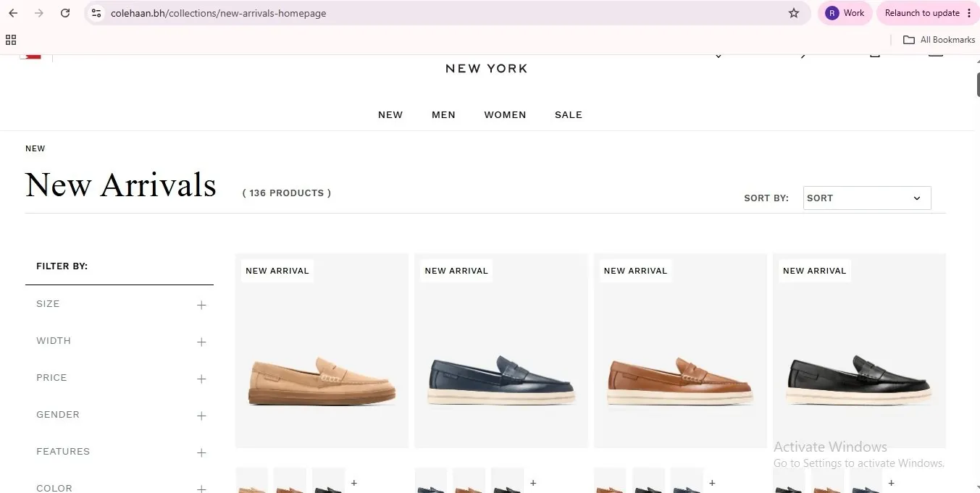
Task: Open the SORT dropdown
Action: [867, 198]
